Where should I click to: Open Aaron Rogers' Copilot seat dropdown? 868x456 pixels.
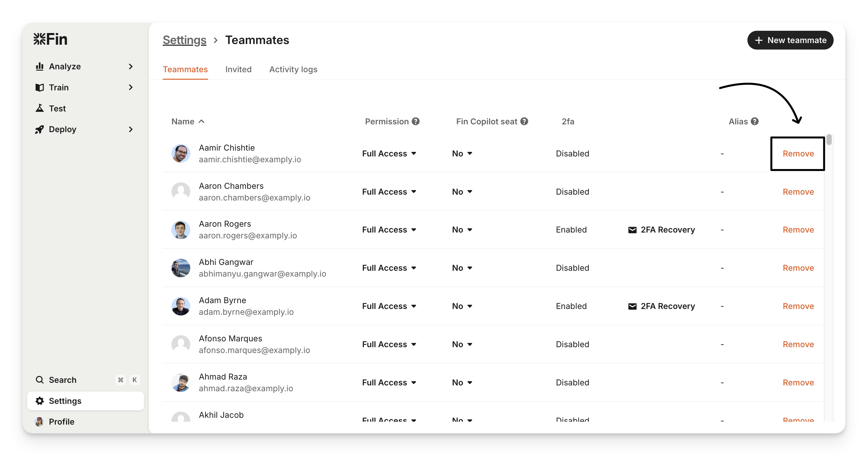(x=462, y=230)
